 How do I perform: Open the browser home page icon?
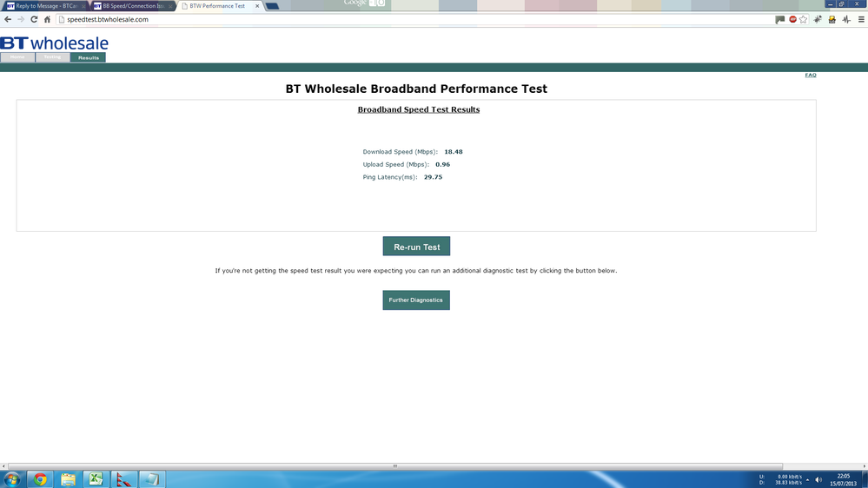click(47, 19)
